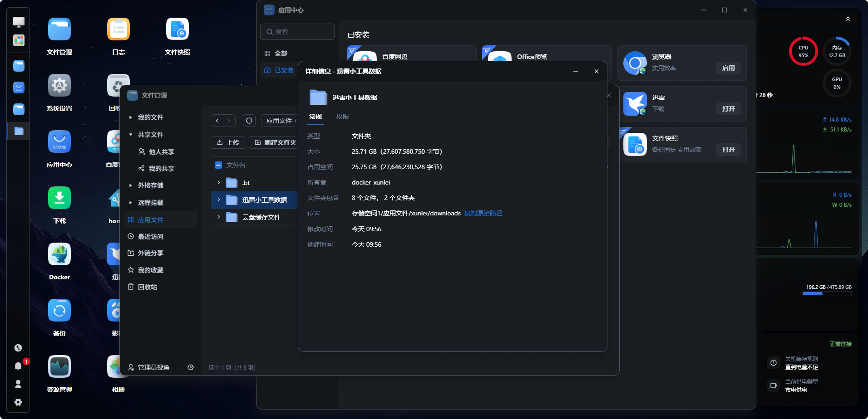Select 应用文件 in the file manager sidebar
Viewport: 868px width, 419px height.
point(161,220)
